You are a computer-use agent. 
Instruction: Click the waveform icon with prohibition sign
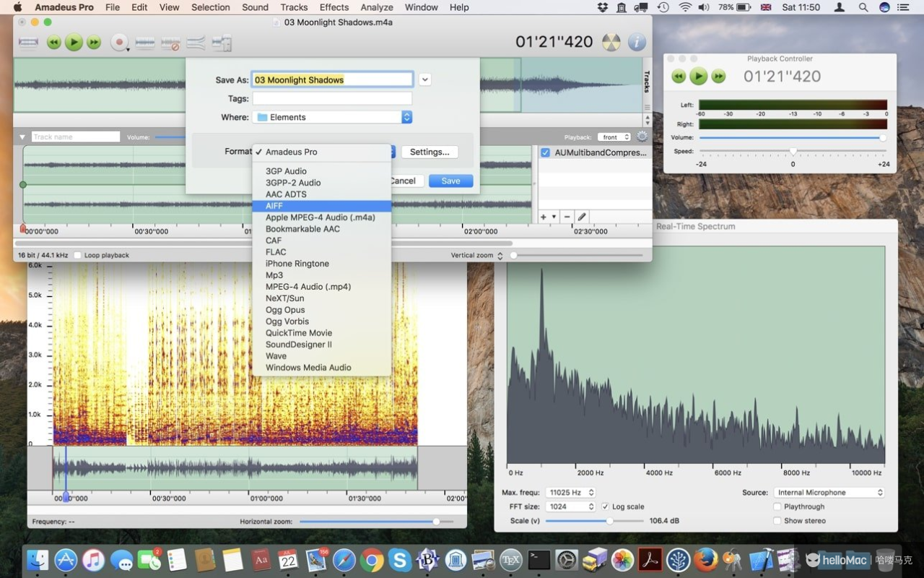170,43
